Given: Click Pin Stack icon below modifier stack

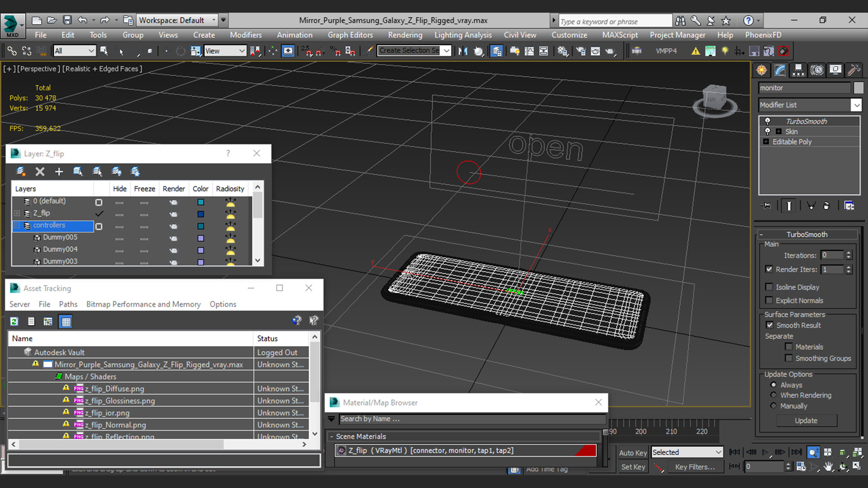Looking at the screenshot, I should point(766,206).
